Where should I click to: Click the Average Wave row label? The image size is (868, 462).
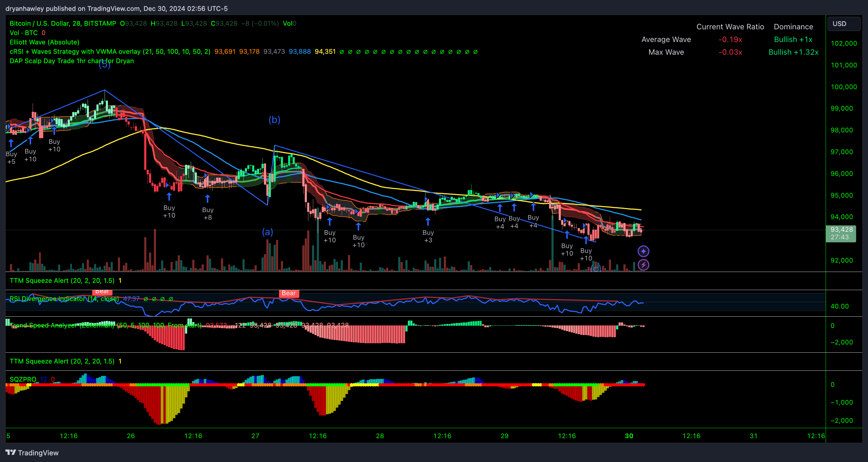pos(666,39)
